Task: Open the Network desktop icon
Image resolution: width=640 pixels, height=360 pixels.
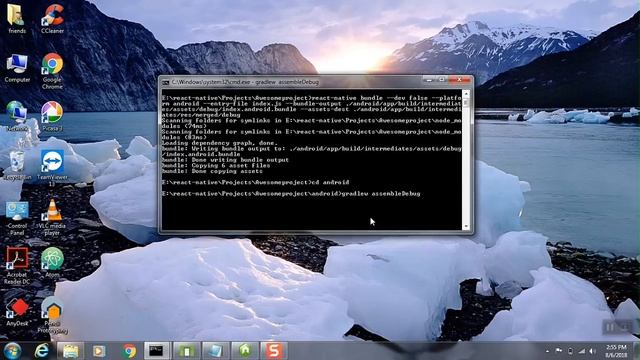Action: (17, 116)
